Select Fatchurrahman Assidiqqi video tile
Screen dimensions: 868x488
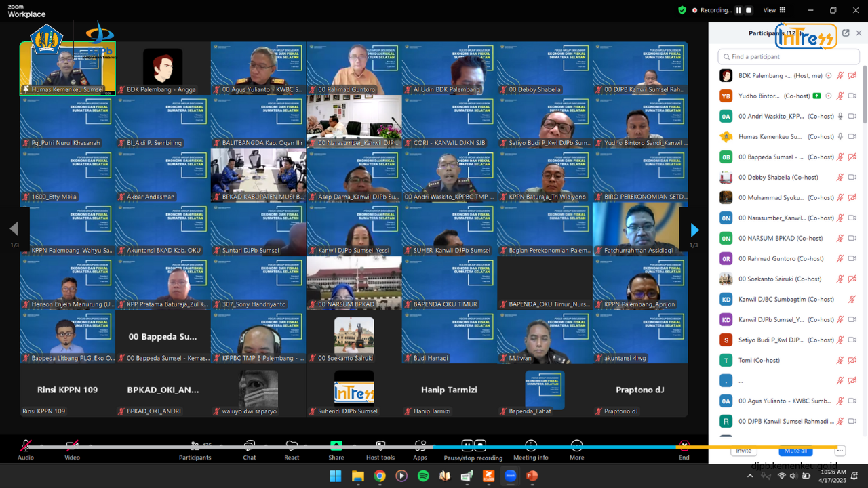(640, 229)
